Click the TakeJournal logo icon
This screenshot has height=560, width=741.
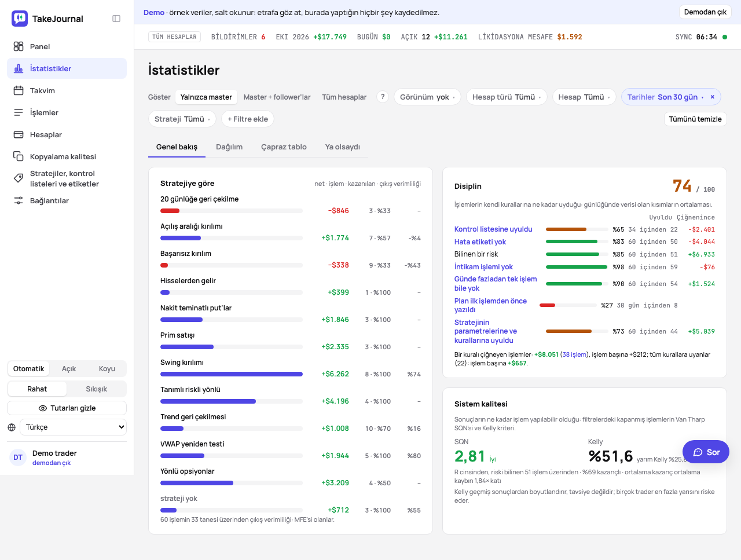pos(20,19)
